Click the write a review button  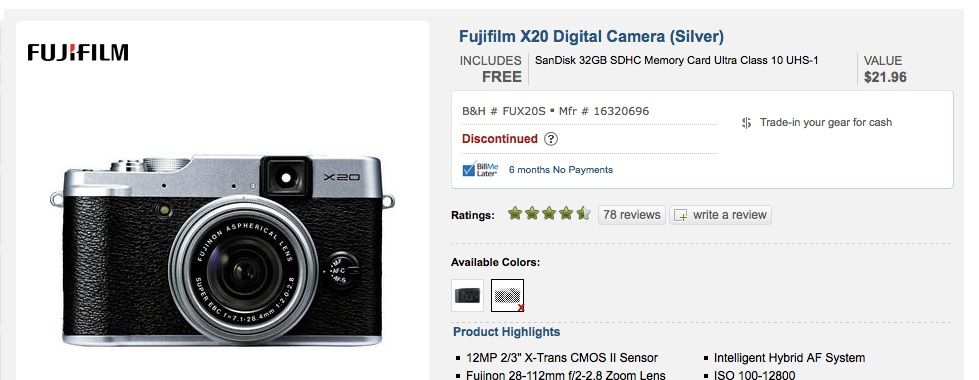pos(721,215)
